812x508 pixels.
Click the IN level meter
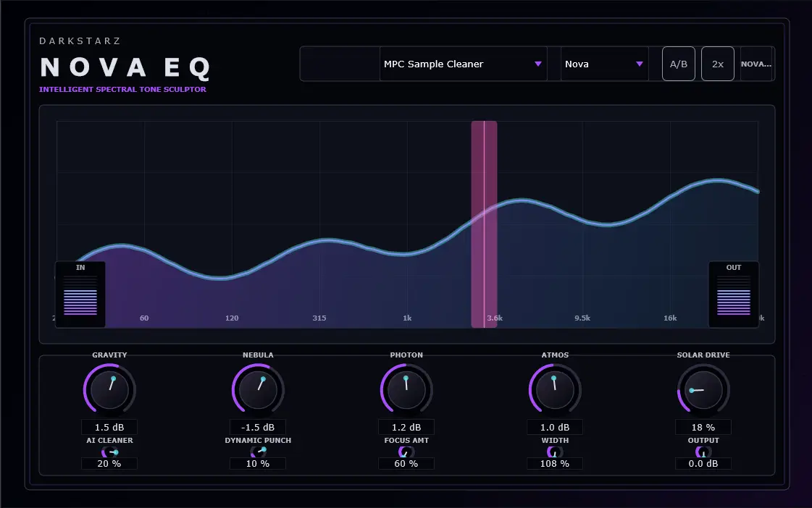click(x=80, y=295)
